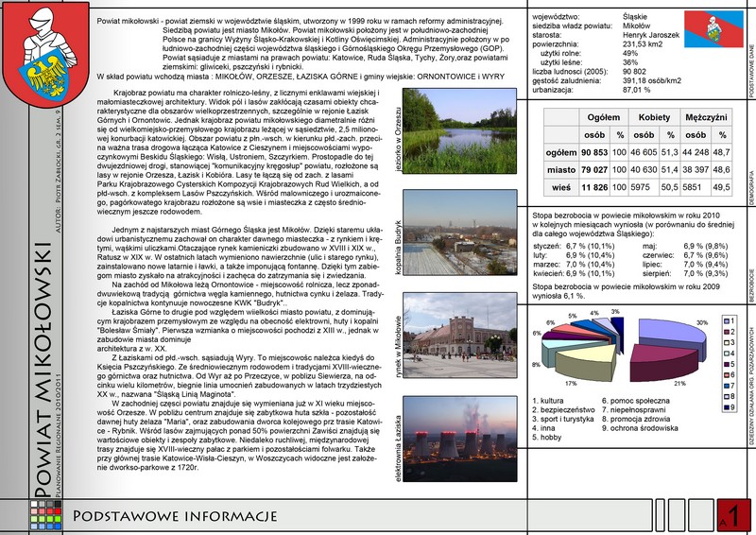Click legend color swatch 6
The width and height of the screenshot is (756, 535).
(727, 375)
